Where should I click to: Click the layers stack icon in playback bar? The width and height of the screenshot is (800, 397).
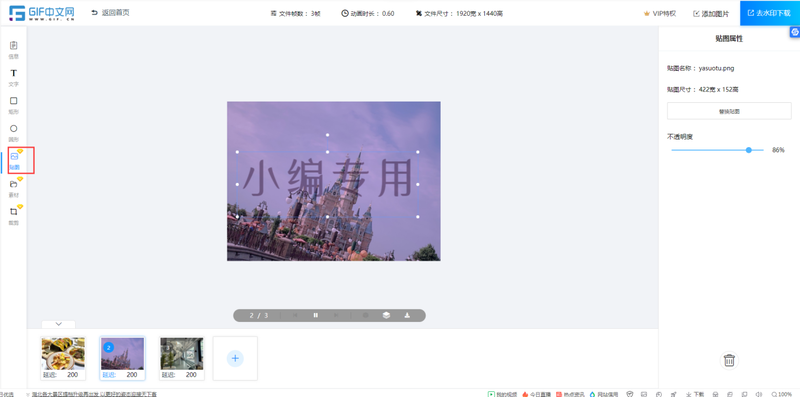[386, 315]
